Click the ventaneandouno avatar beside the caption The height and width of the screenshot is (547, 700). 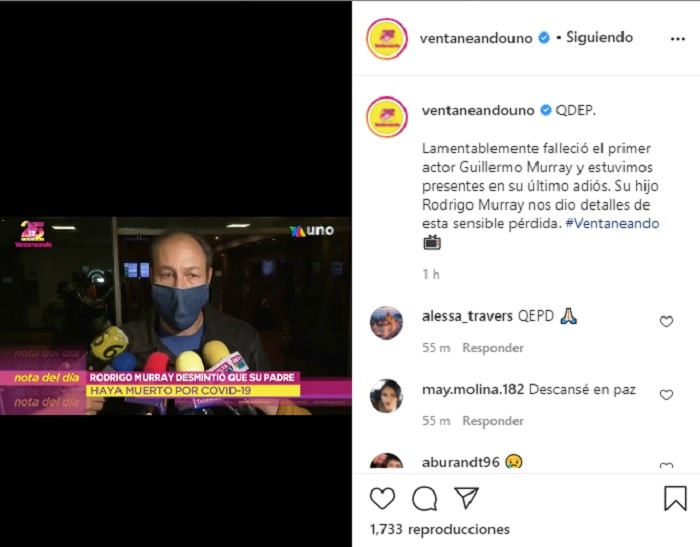point(387,117)
